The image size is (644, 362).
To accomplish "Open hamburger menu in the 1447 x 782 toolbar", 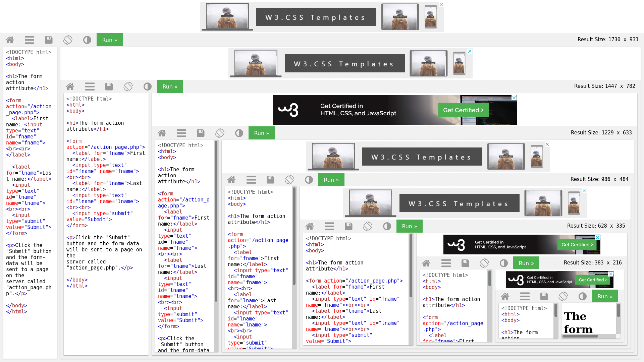I will 90,87.
